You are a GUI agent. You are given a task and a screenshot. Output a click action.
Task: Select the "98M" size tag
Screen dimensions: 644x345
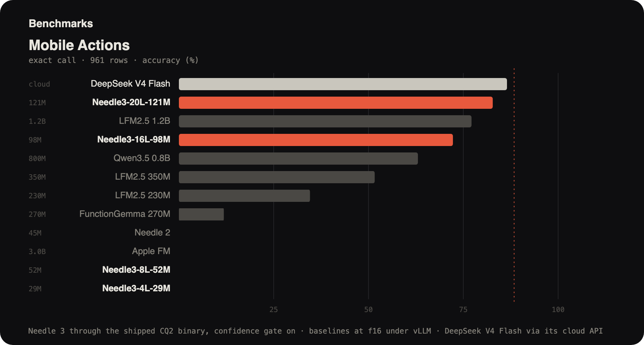[35, 140]
